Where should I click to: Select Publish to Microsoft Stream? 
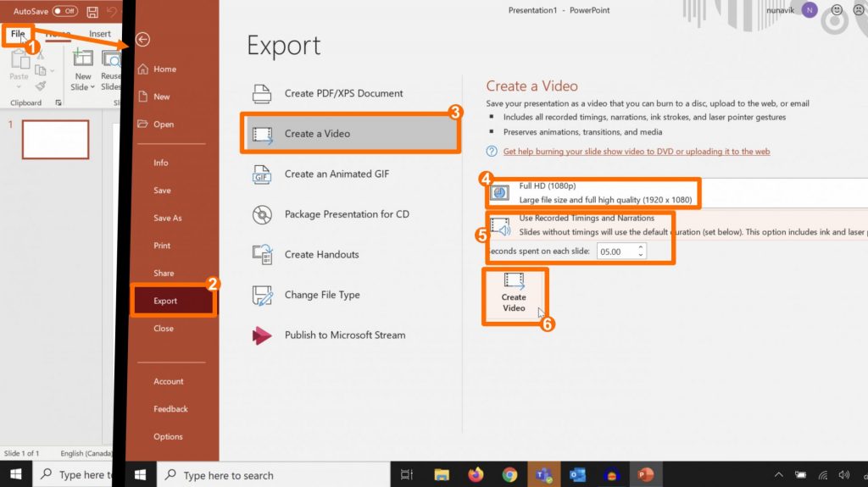coord(344,335)
